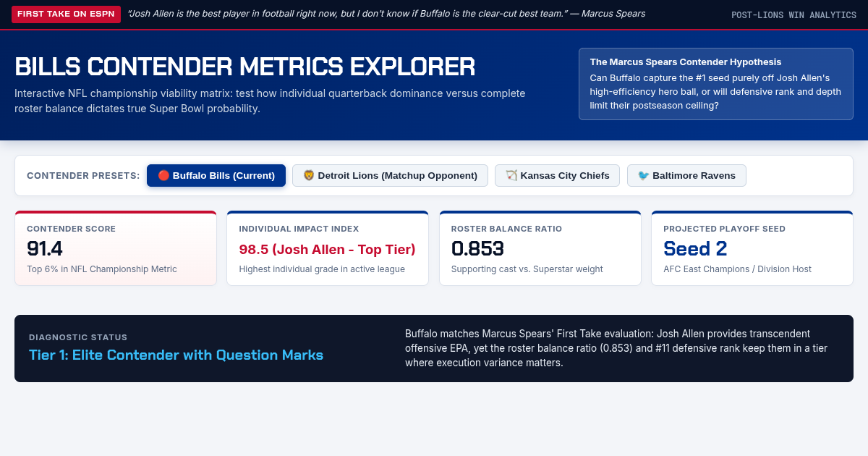Screen dimensions: 868x456
Task: Click Tier 1: Elite Contender with Question Marks
Action: coord(176,355)
